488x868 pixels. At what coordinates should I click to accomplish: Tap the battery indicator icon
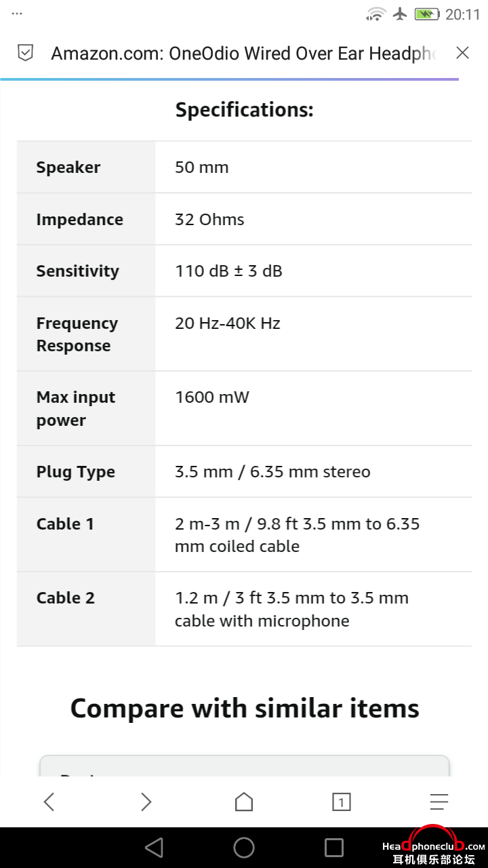[427, 14]
